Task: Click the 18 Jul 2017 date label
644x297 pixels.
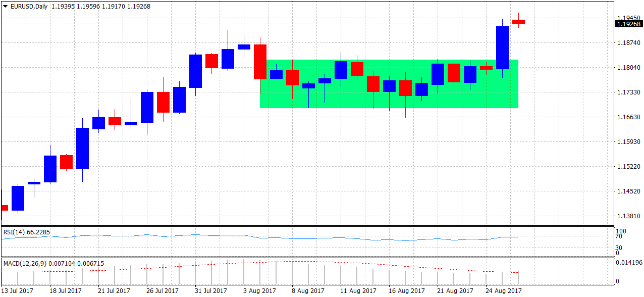Action: tap(66, 291)
